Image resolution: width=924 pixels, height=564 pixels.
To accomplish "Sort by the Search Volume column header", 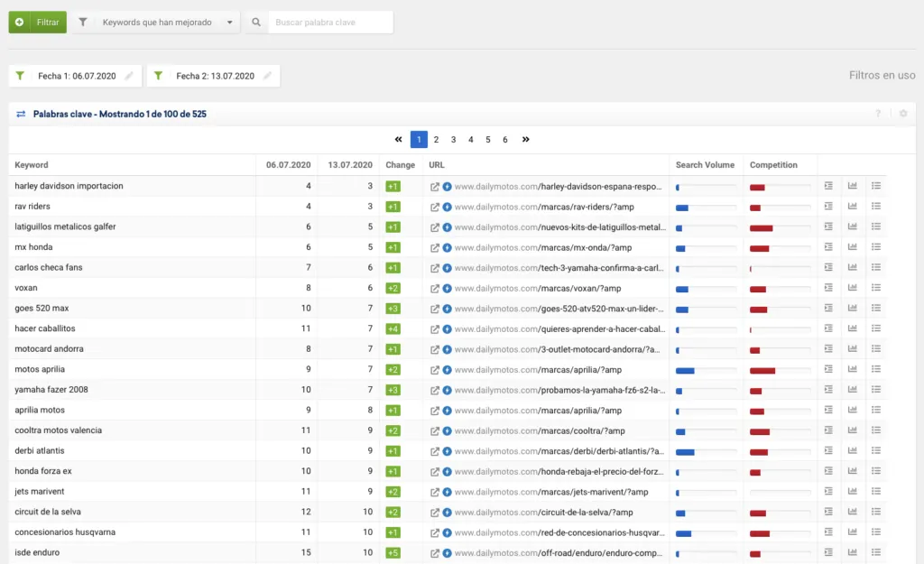I will [x=705, y=165].
